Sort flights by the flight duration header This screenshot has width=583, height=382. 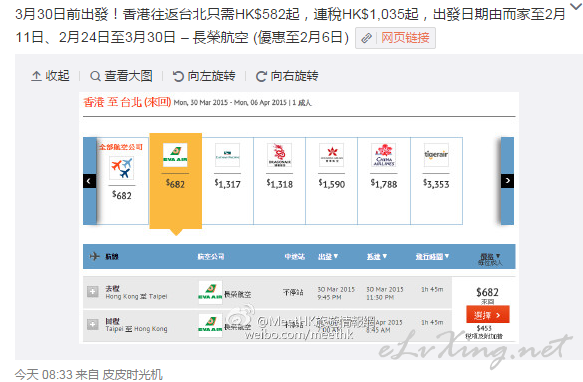pos(432,256)
